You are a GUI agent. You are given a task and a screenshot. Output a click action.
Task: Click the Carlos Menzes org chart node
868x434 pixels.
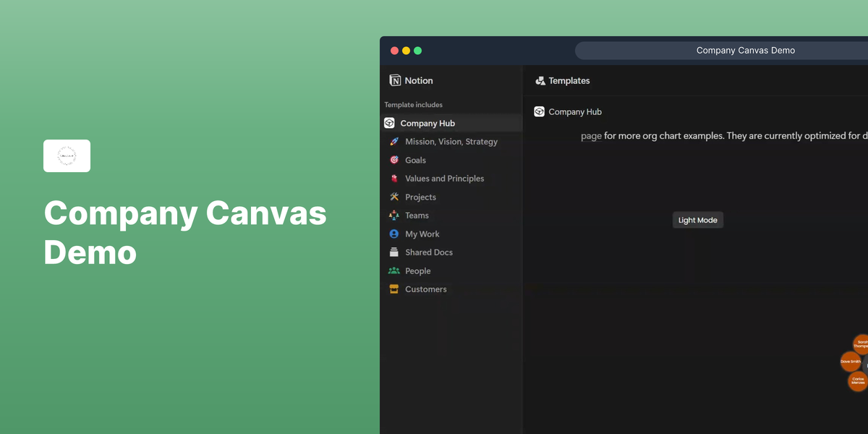tap(858, 381)
